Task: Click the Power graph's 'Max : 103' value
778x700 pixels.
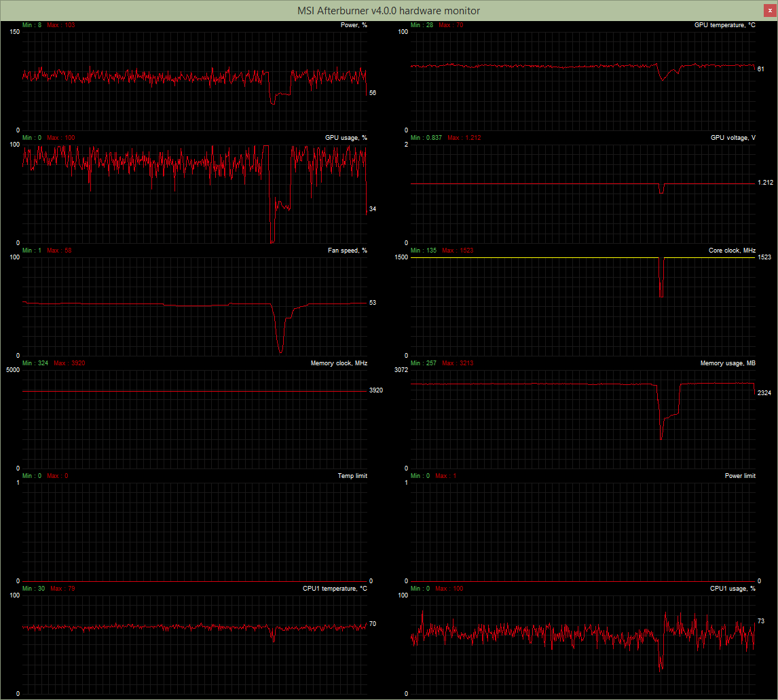Action: (x=61, y=25)
